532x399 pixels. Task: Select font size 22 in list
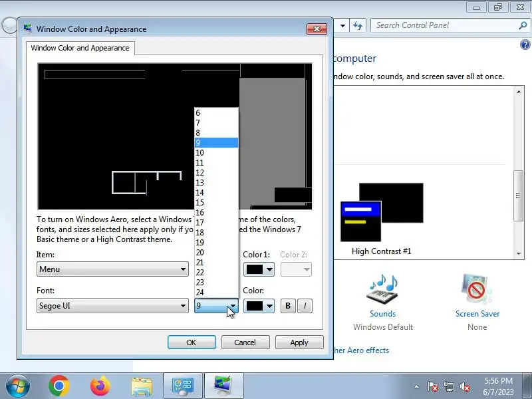point(216,273)
